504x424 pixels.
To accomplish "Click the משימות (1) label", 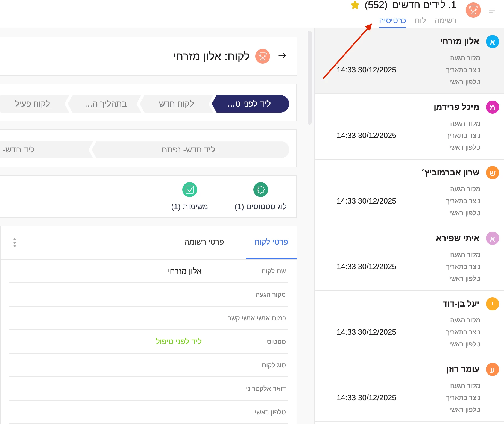I will pos(189,207).
